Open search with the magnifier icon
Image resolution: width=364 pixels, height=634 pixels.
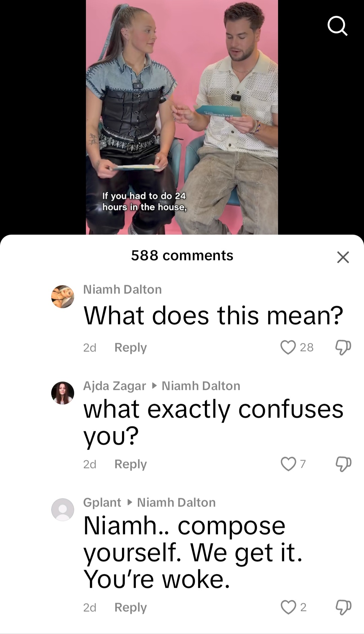click(337, 26)
